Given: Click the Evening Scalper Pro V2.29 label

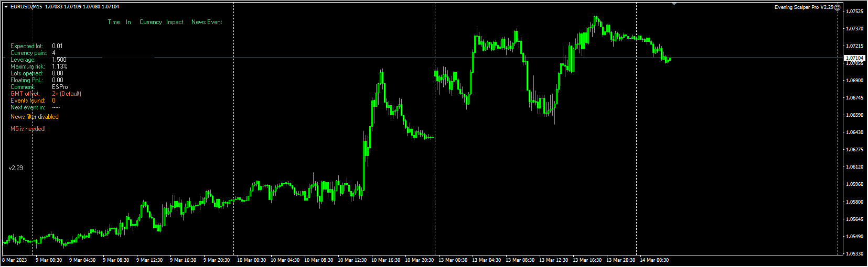Looking at the screenshot, I should point(804,7).
